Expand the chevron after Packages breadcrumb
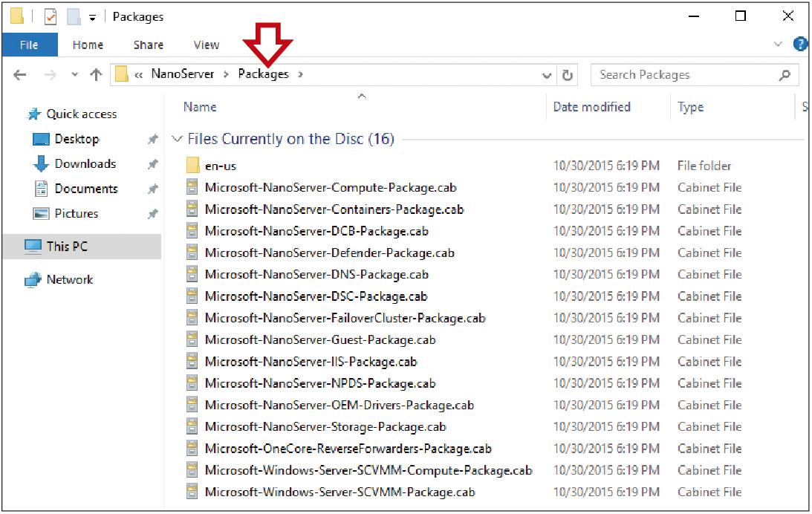Image resolution: width=812 pixels, height=514 pixels. click(300, 74)
